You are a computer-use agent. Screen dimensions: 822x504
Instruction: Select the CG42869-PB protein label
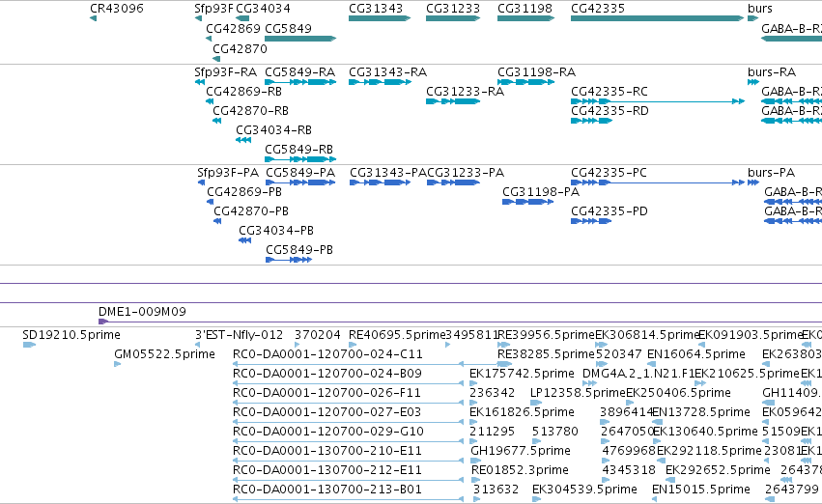pyautogui.click(x=244, y=192)
